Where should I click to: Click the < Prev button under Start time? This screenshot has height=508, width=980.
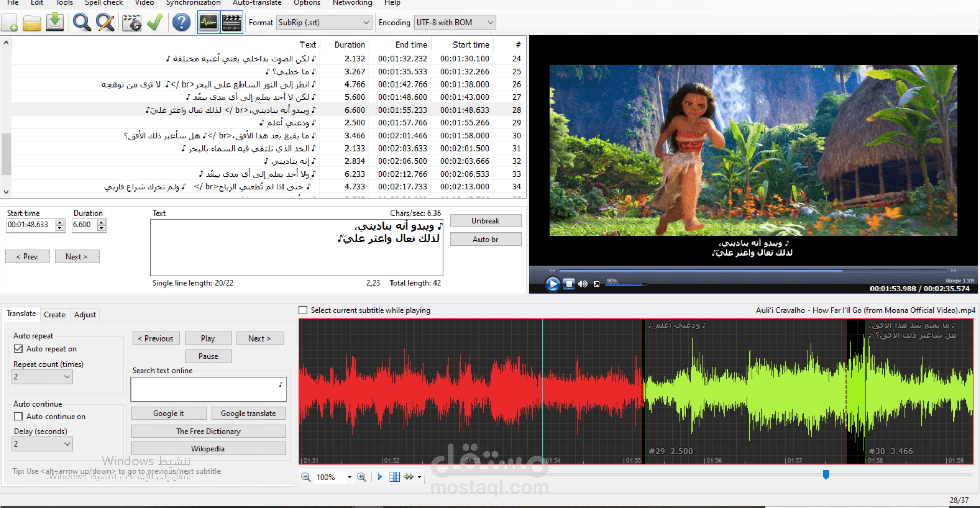27,257
